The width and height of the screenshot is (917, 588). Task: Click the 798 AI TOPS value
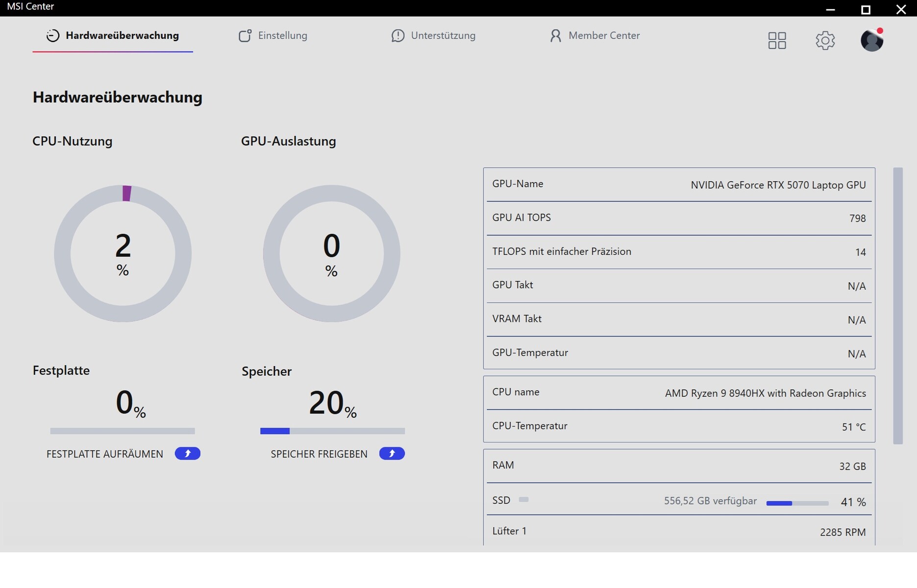point(858,219)
